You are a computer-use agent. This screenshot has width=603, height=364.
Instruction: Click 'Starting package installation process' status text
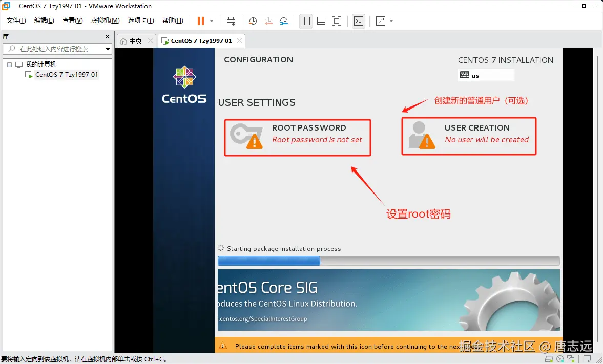(284, 249)
